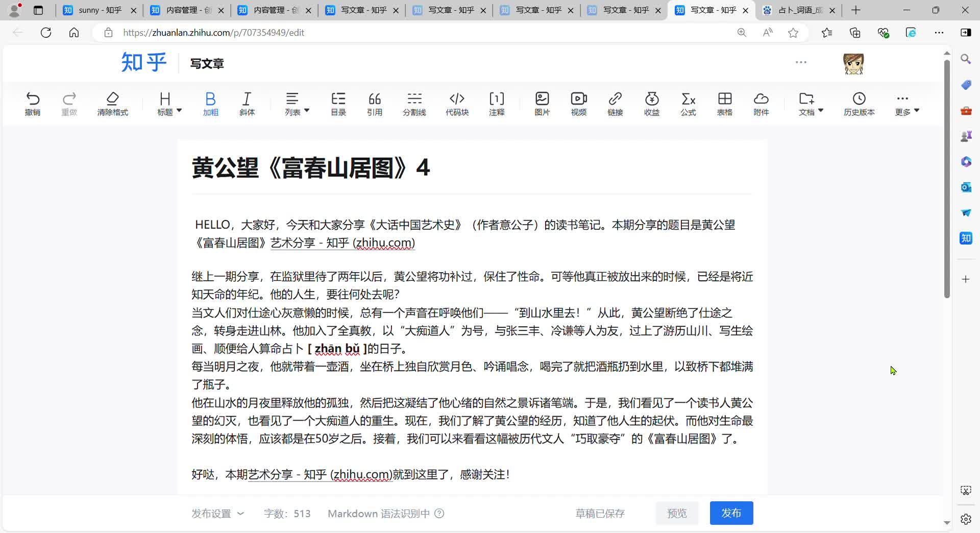Viewport: 980px width, 533px height.
Task: Clear formatting with 清除格式
Action: [112, 104]
